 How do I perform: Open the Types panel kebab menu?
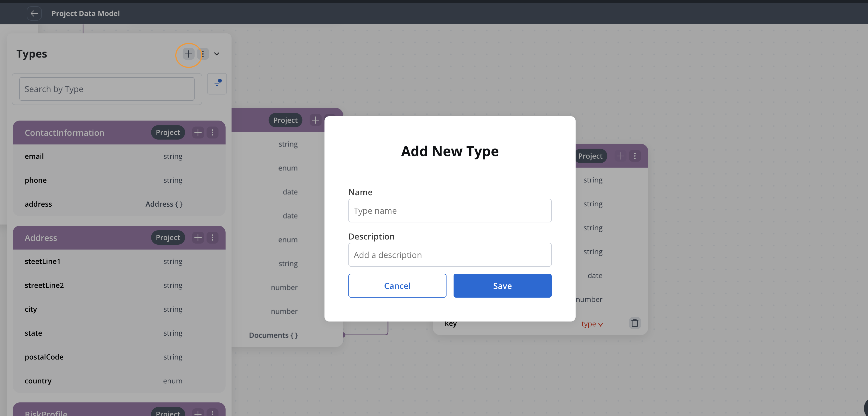click(203, 54)
